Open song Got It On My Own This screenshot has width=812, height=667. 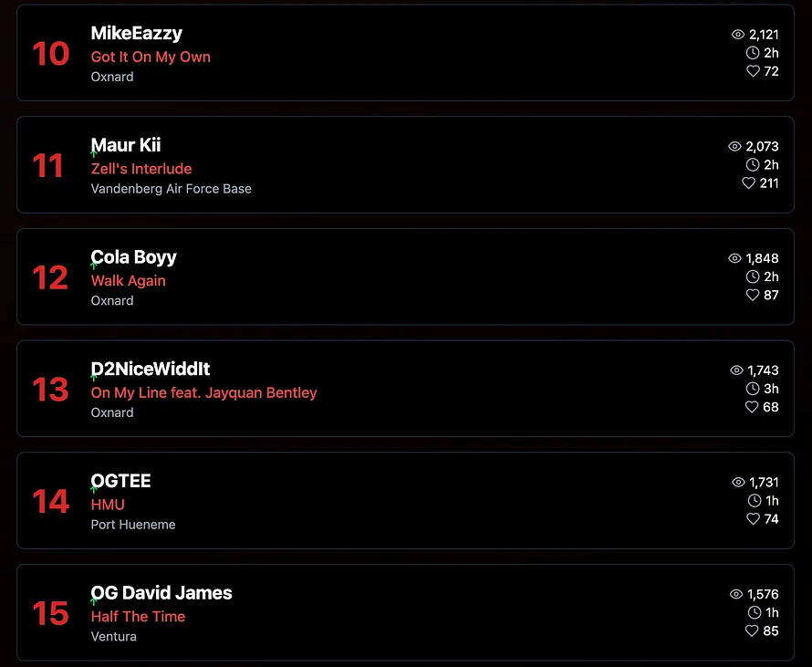tap(151, 57)
